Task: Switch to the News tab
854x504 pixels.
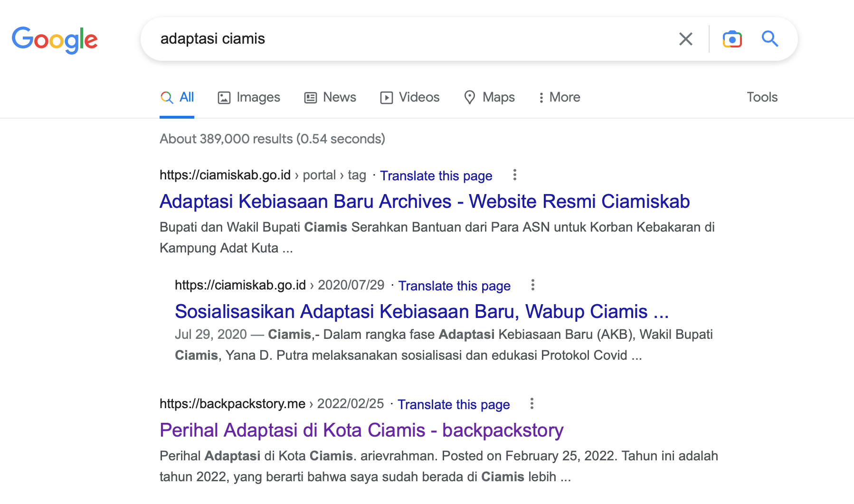Action: coord(330,97)
